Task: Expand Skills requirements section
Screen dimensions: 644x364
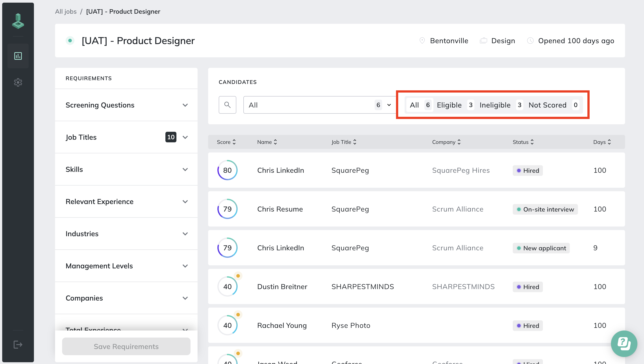Action: tap(126, 169)
